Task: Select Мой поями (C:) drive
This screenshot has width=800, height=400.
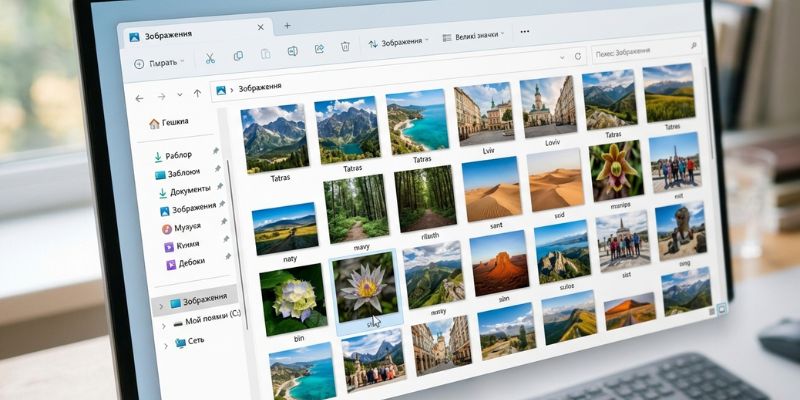Action: click(x=207, y=319)
